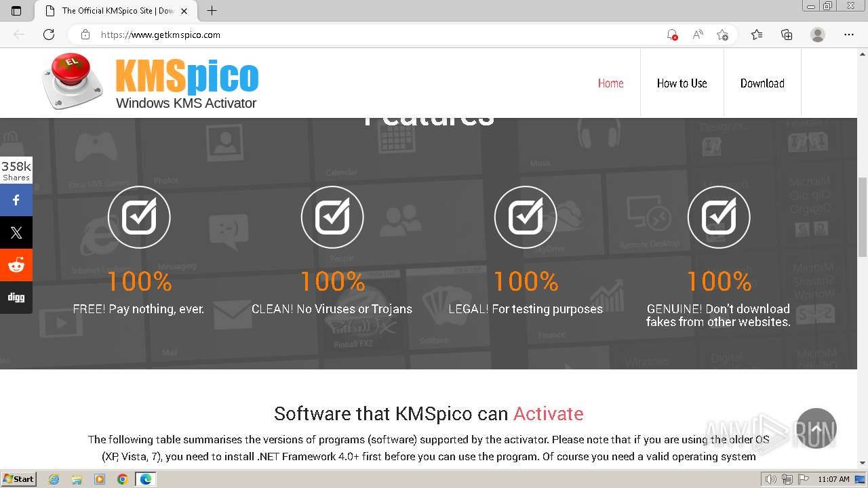Open the tab actions menu icon

tap(16, 11)
